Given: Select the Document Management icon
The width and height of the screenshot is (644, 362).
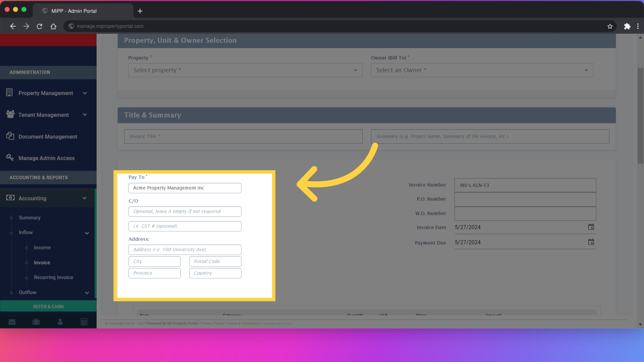Looking at the screenshot, I should (10, 136).
